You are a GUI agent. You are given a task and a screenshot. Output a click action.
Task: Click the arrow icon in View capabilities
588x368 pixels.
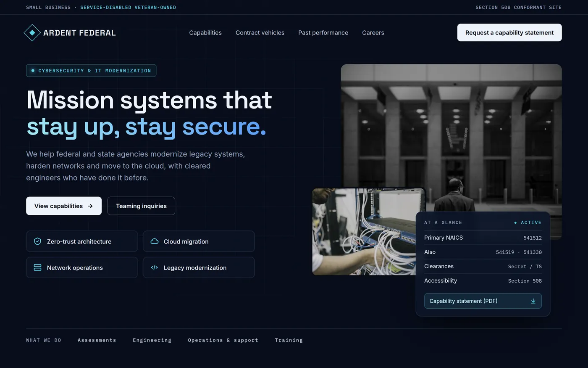point(90,206)
